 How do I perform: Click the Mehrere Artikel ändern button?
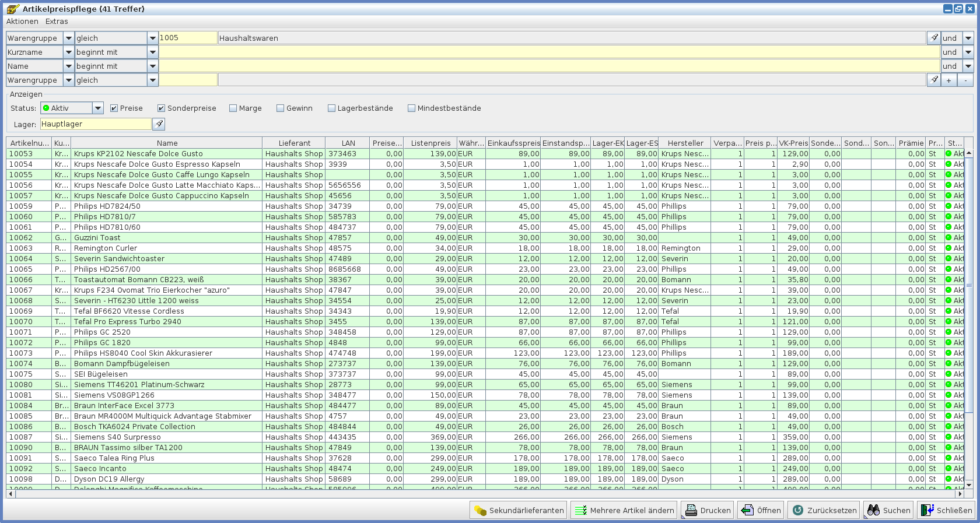[624, 510]
